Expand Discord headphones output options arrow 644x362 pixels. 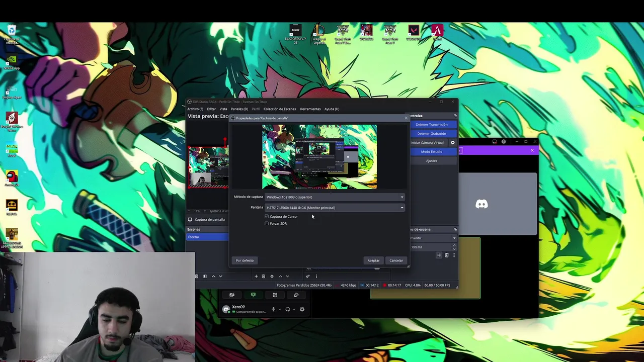[294, 309]
